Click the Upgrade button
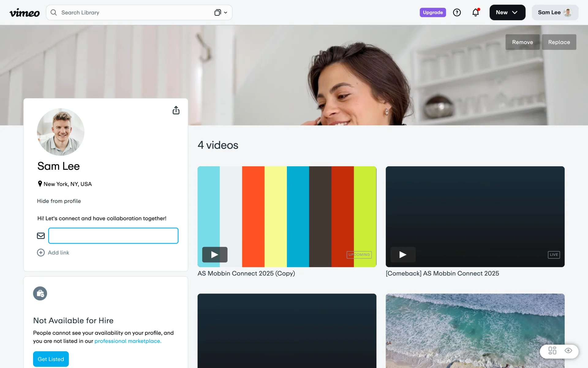 click(x=432, y=13)
